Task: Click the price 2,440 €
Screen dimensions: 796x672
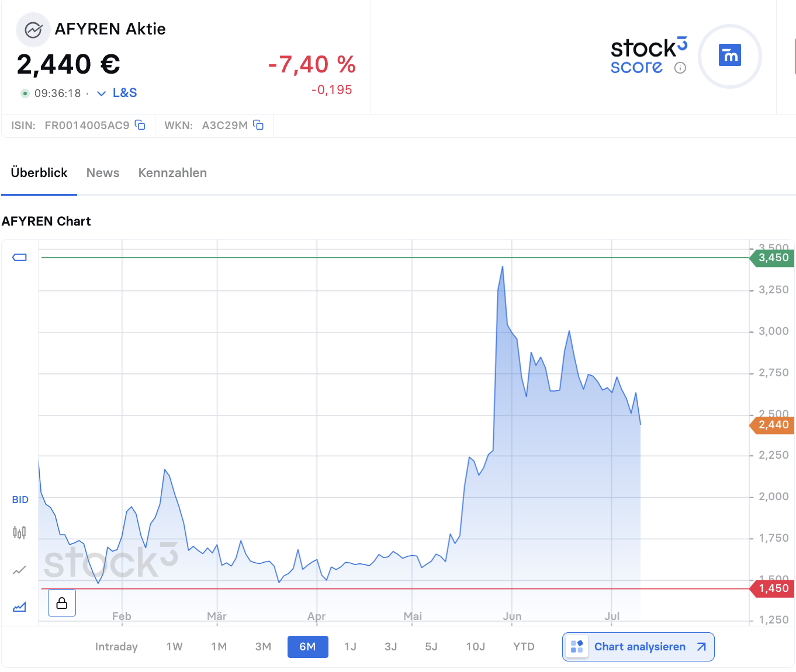Action: pos(68,64)
